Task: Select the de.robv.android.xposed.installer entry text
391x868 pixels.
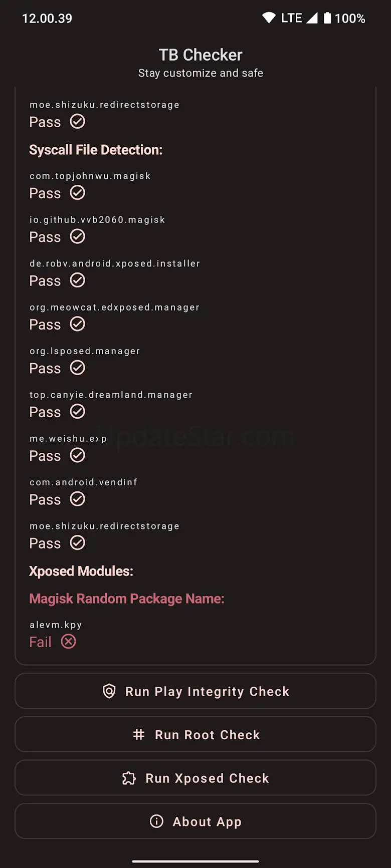Action: [115, 263]
